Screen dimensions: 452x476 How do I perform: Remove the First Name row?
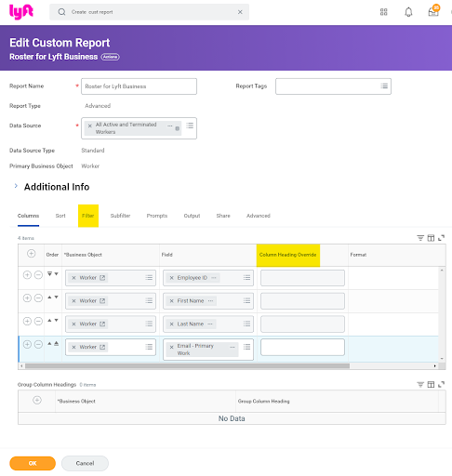pyautogui.click(x=38, y=298)
